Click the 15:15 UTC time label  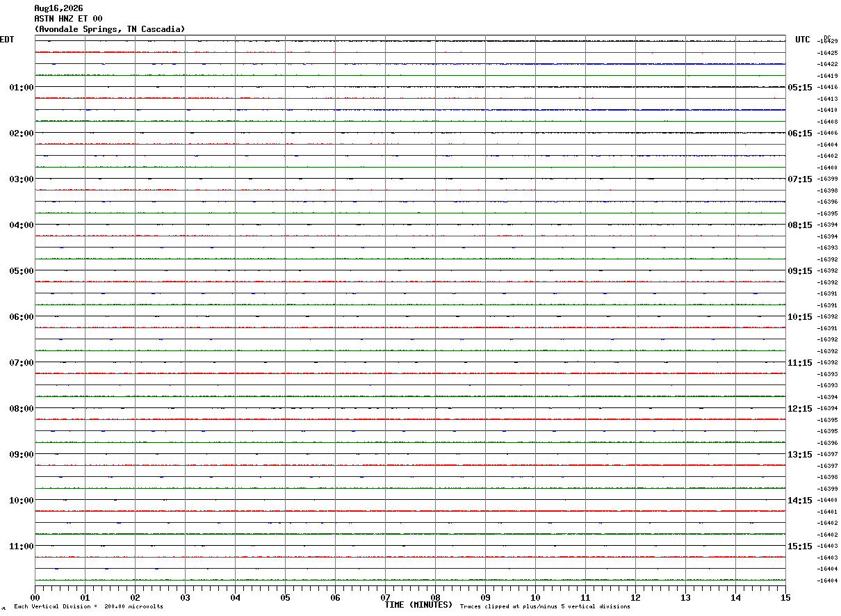point(800,546)
